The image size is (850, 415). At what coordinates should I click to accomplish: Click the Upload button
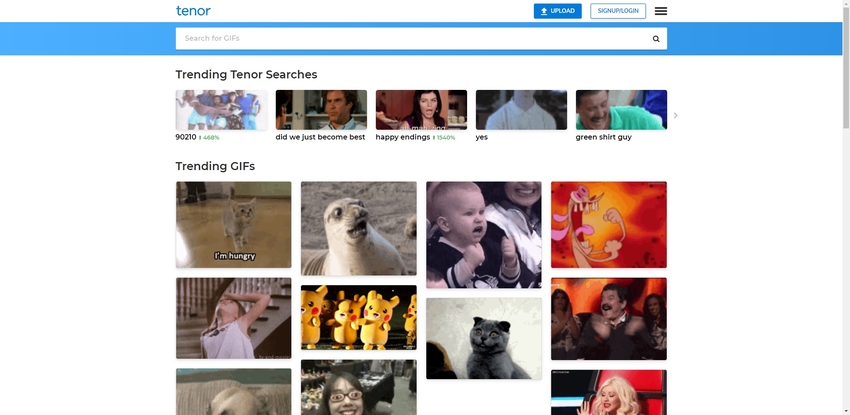(557, 11)
